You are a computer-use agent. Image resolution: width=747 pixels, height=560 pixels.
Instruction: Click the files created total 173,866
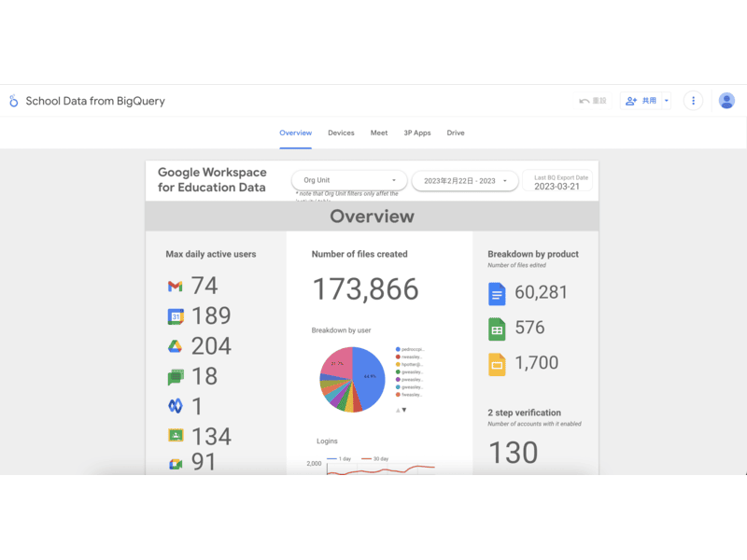pyautogui.click(x=365, y=289)
